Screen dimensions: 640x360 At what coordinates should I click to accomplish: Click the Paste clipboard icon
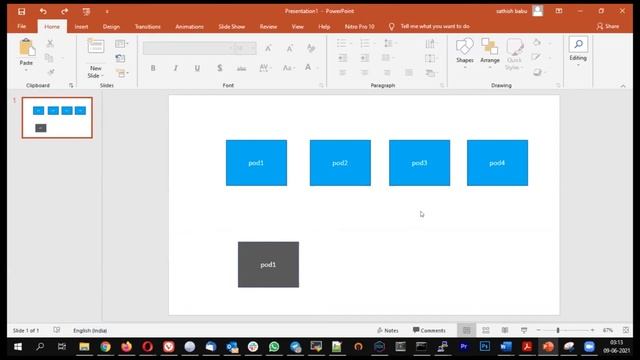[26, 48]
